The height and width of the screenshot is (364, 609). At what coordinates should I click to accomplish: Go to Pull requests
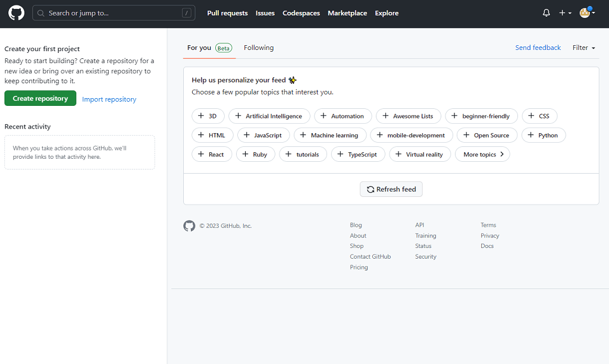click(227, 13)
